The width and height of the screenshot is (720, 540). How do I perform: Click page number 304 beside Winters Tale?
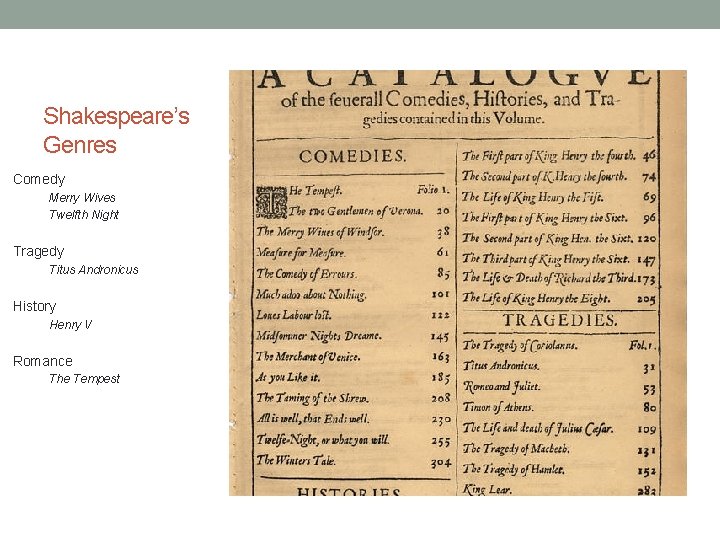coord(441,463)
